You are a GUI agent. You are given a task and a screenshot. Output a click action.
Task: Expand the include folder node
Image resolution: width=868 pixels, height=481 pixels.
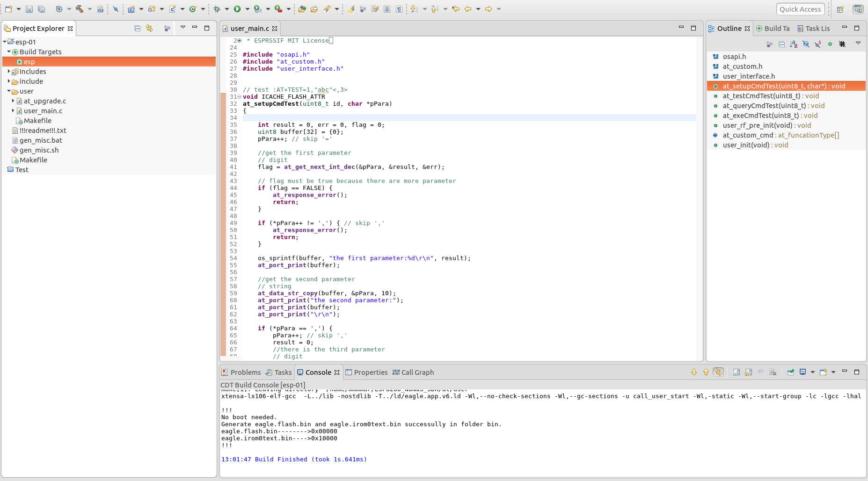click(x=9, y=81)
